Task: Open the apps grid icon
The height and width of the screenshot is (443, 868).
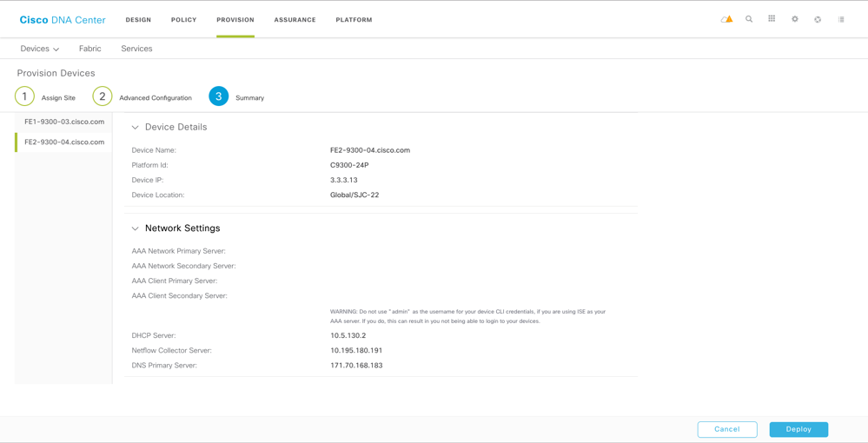Action: tap(772, 19)
